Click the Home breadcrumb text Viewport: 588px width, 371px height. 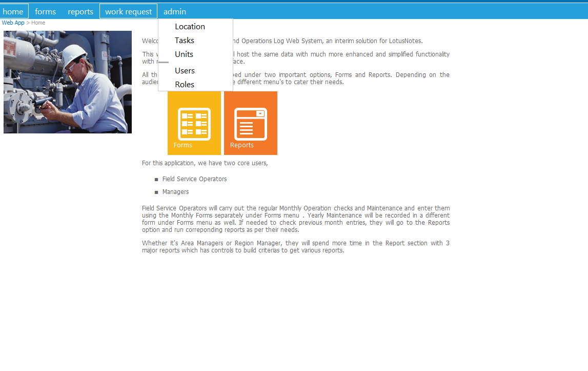[38, 23]
